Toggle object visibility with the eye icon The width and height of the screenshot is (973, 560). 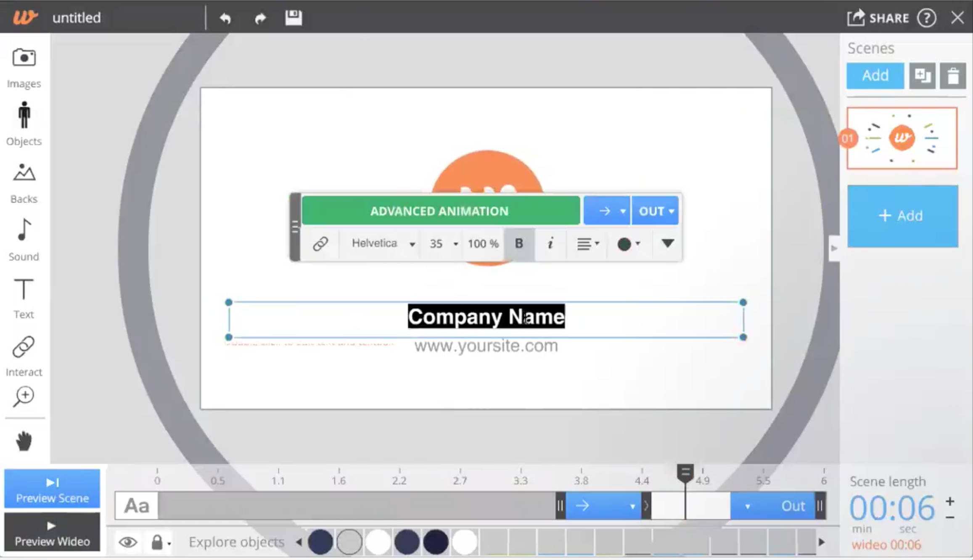pyautogui.click(x=129, y=542)
